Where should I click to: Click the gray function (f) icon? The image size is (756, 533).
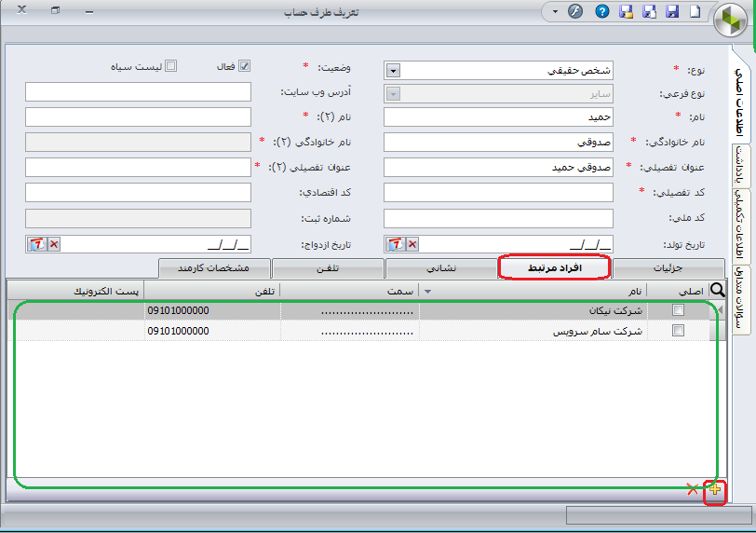(575, 11)
